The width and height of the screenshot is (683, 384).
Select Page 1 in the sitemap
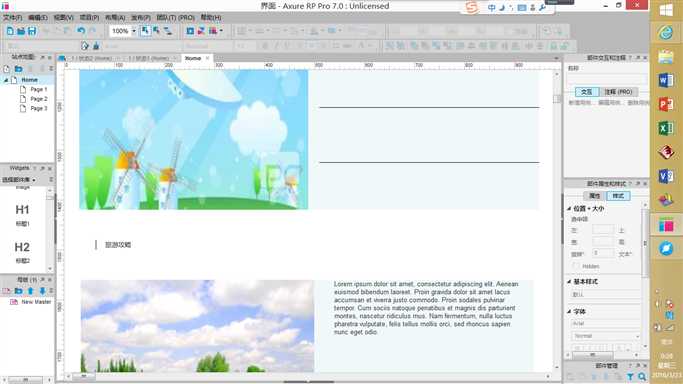tap(39, 89)
